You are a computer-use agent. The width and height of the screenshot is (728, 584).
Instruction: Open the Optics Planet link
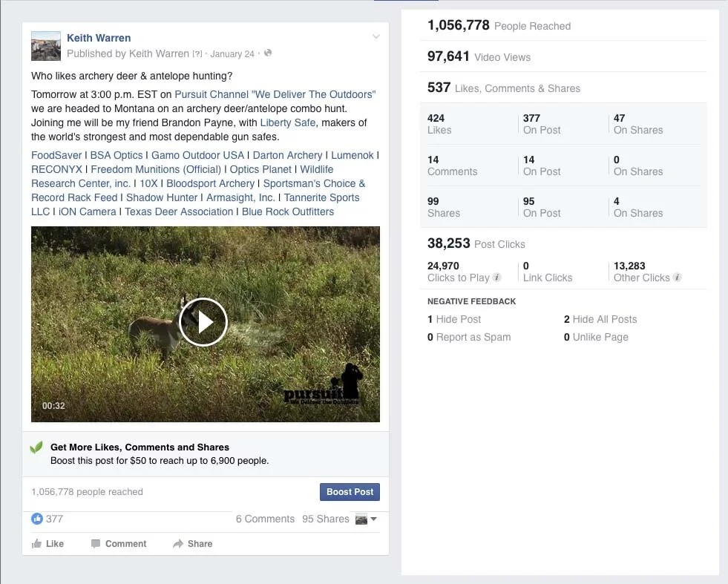point(260,169)
